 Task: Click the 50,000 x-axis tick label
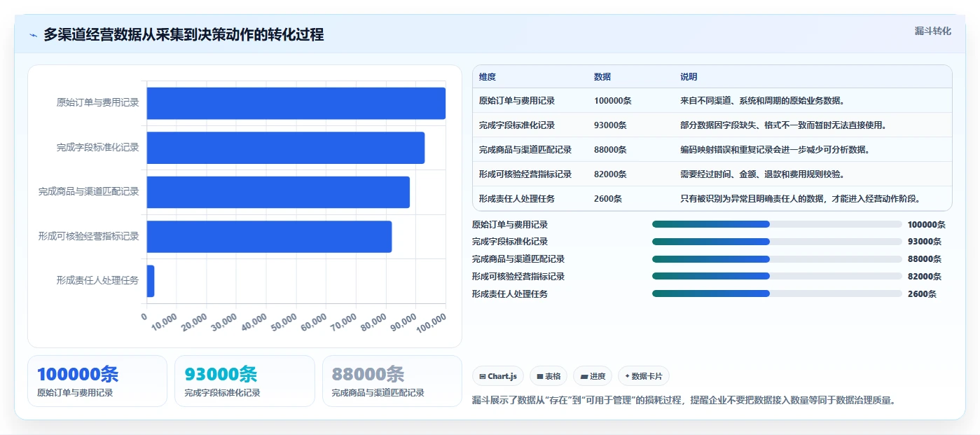pyautogui.click(x=284, y=324)
